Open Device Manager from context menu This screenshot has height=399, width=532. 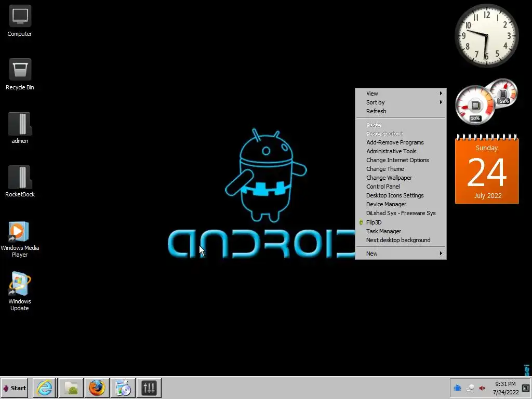(x=401, y=204)
